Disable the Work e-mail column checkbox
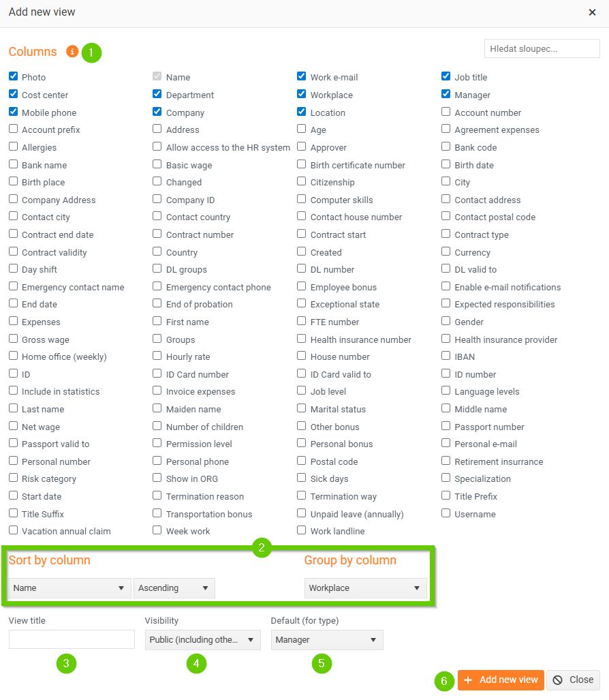 [302, 76]
